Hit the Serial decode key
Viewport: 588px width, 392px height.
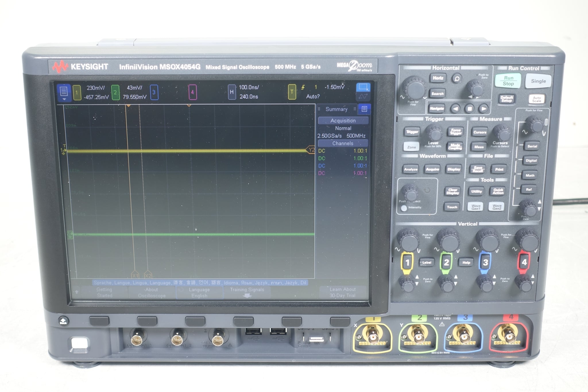click(x=532, y=146)
